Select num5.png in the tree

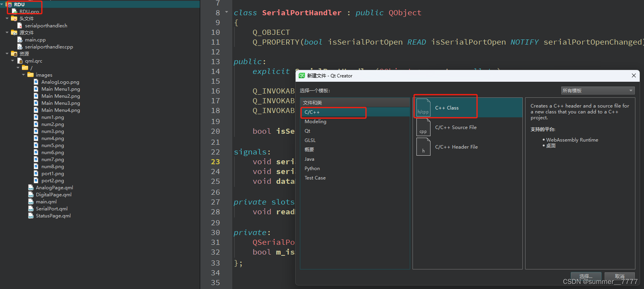click(x=53, y=145)
